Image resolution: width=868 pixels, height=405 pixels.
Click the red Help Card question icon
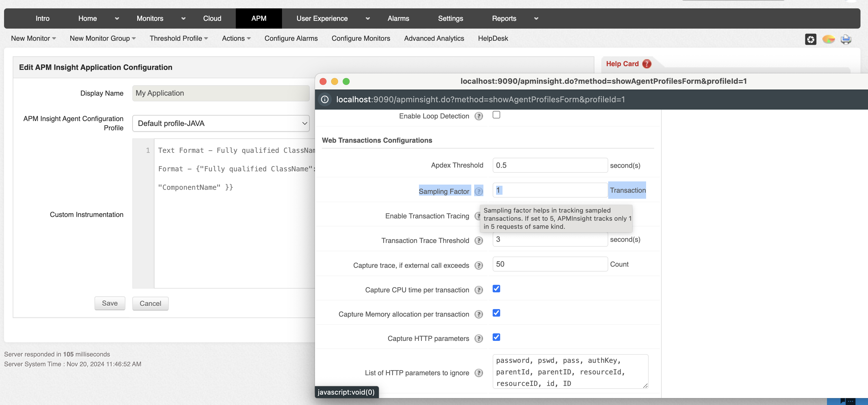point(647,64)
